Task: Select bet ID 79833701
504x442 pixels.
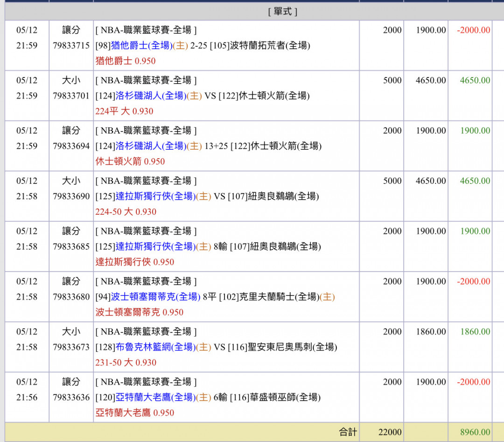Action: (71, 96)
